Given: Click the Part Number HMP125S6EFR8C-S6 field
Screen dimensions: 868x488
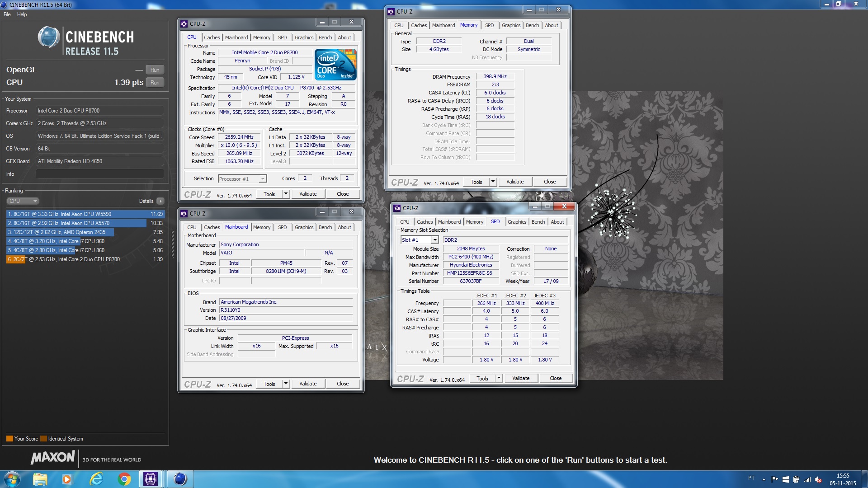Looking at the screenshot, I should 470,273.
